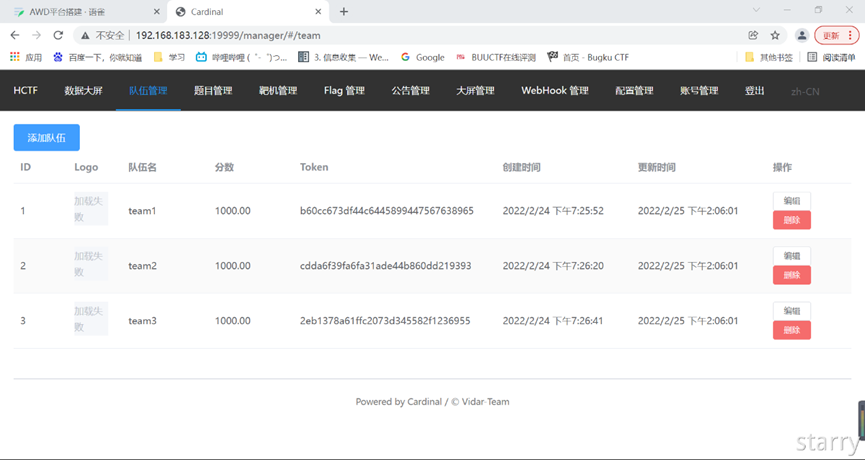
Task: Click 编辑 for team1
Action: 792,201
